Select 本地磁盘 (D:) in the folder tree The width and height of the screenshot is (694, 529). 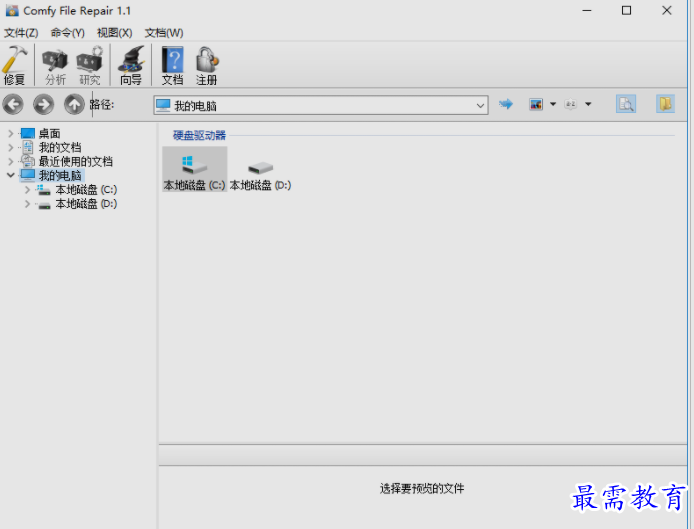(x=86, y=204)
